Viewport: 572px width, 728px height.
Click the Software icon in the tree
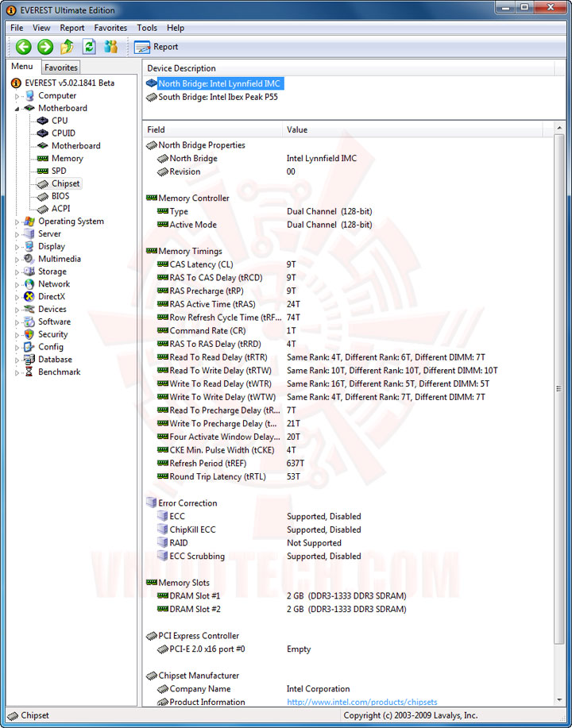point(29,322)
